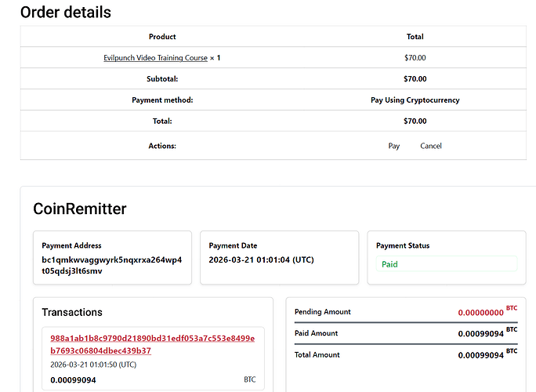Click the Actions: label
The image size is (536, 392).
(x=162, y=146)
